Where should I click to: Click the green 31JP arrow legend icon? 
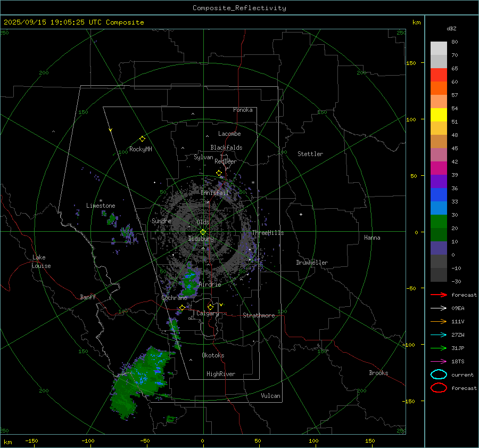pyautogui.click(x=439, y=348)
